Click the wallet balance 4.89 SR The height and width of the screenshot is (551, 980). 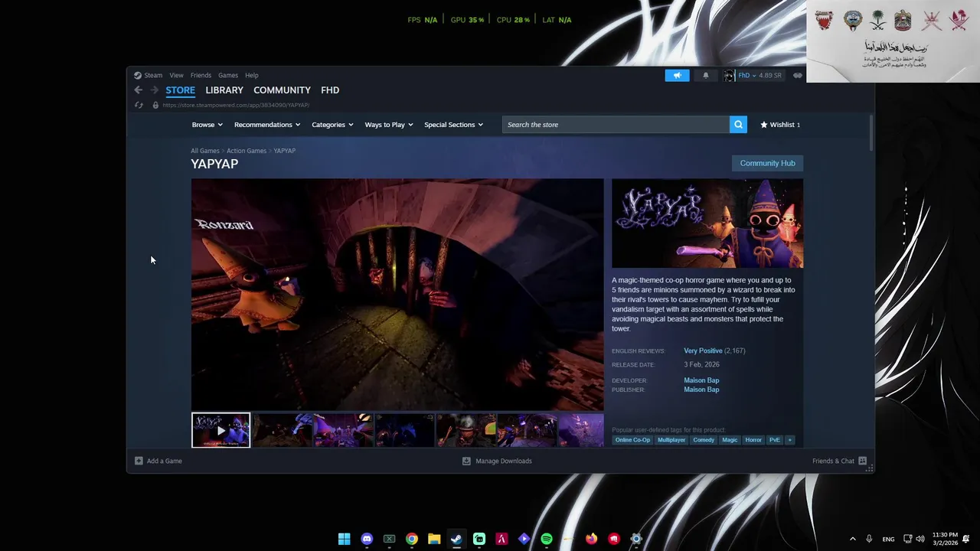pyautogui.click(x=770, y=75)
